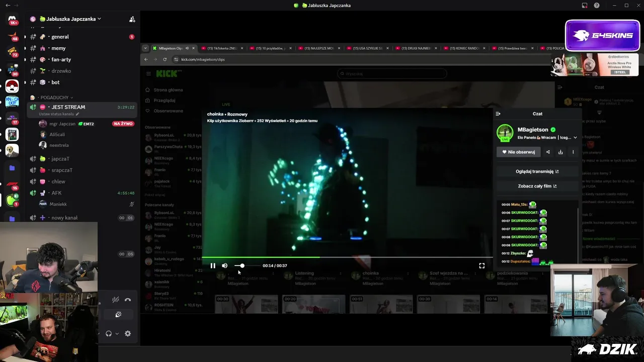The width and height of the screenshot is (644, 362).
Task: Expand MBagietson stream title chevron
Action: point(575,137)
